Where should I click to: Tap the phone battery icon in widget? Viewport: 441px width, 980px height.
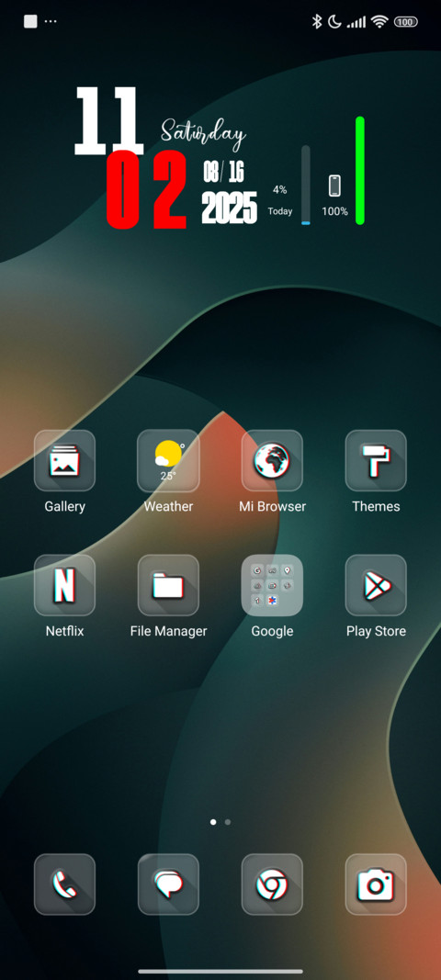pyautogui.click(x=334, y=186)
